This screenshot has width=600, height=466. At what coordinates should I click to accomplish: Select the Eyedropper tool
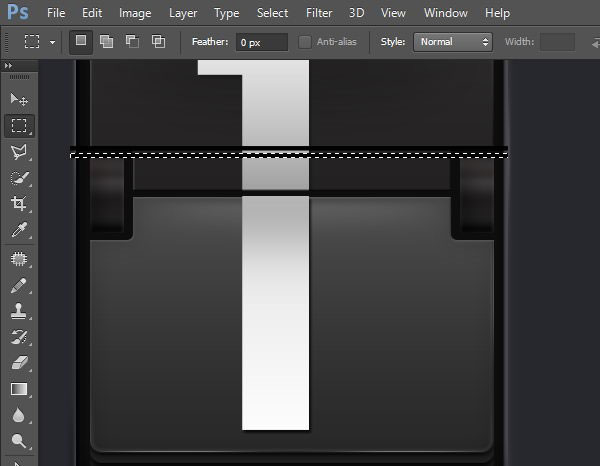click(19, 231)
